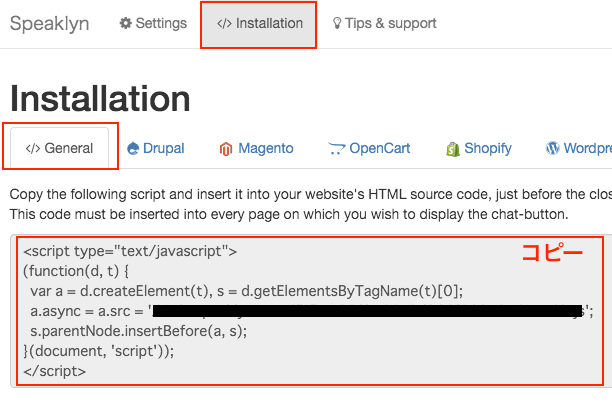Click the Settings gear icon

click(x=125, y=23)
